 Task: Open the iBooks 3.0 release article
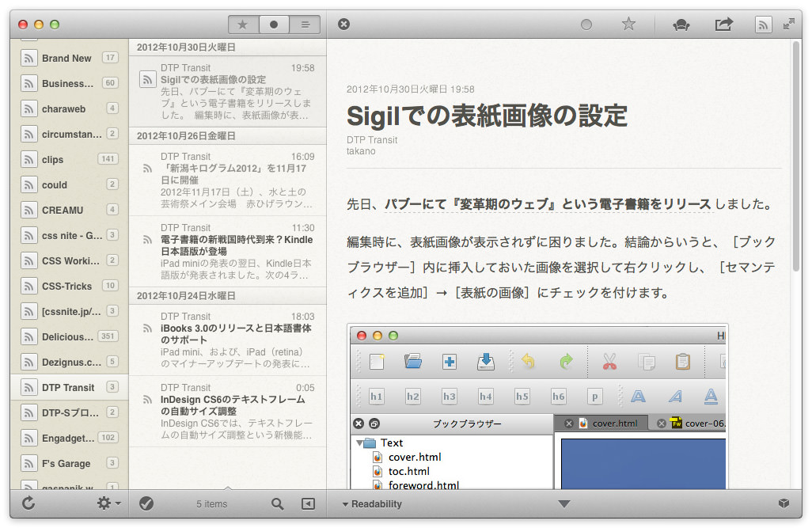click(227, 340)
